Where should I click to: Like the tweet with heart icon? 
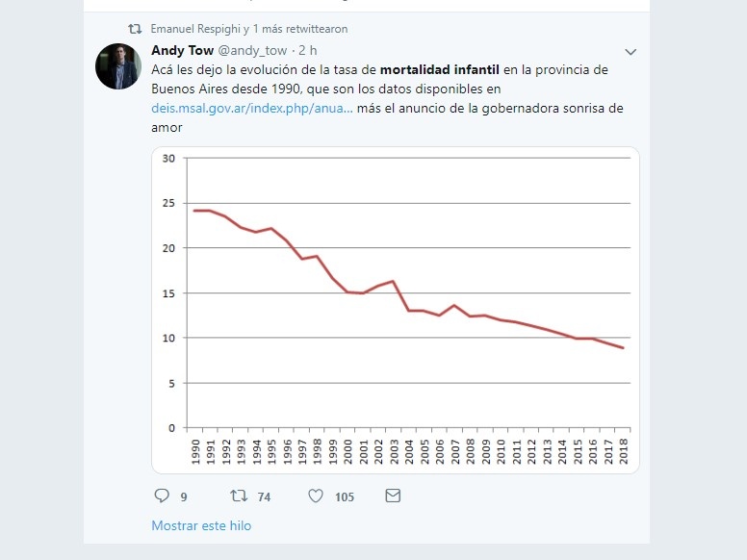316,496
